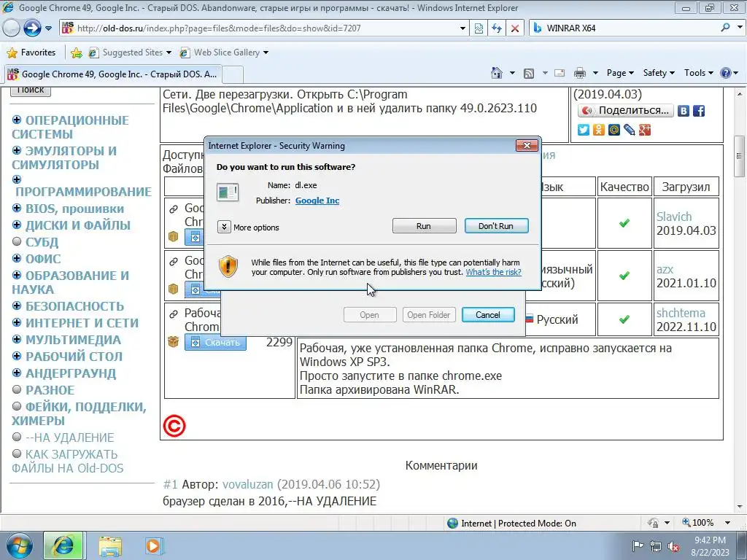Open Windows Media Player from taskbar
Image resolution: width=747 pixels, height=560 pixels.
pyautogui.click(x=153, y=545)
